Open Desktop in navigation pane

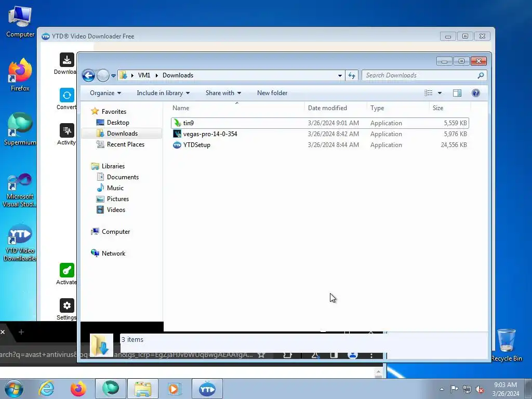(x=118, y=123)
